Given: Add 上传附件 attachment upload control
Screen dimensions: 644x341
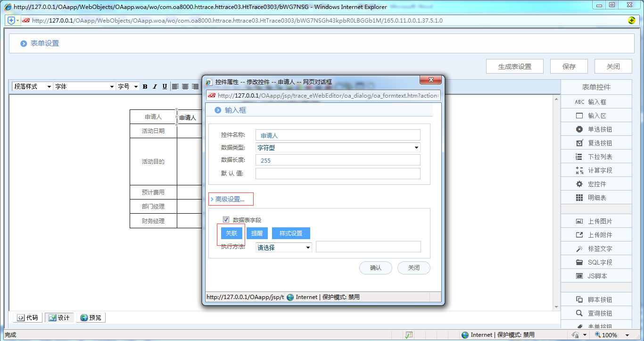Looking at the screenshot, I should 596,235.
